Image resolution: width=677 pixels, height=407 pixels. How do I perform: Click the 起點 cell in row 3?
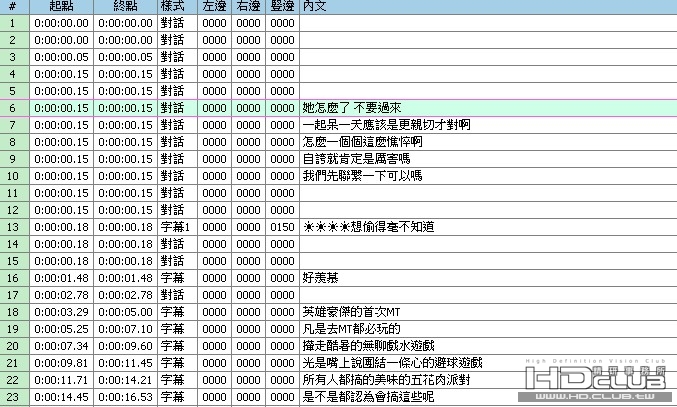point(61,57)
